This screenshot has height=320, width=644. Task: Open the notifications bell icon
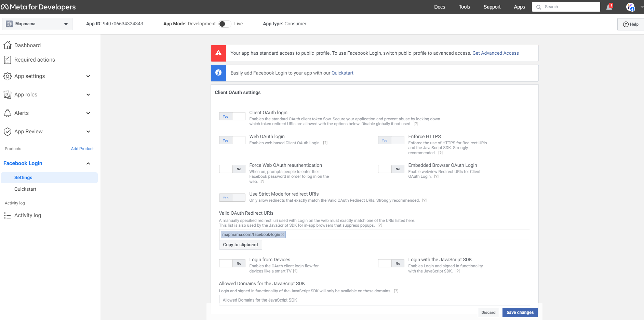click(609, 7)
